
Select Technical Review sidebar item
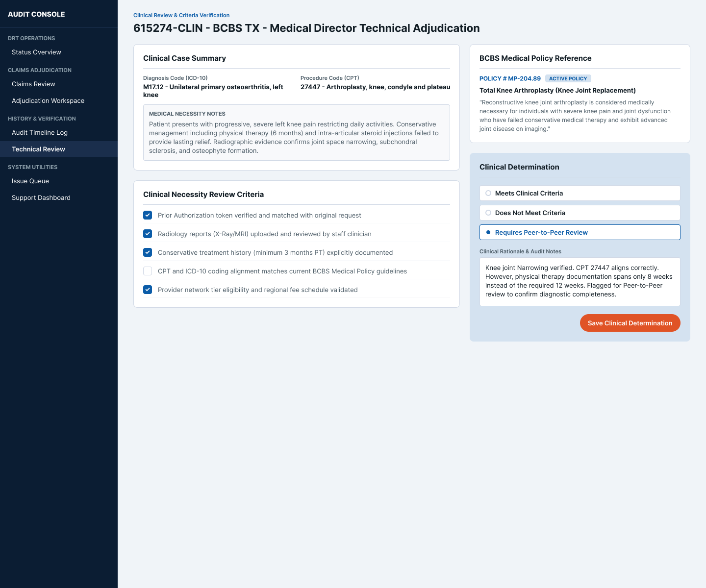[59, 149]
